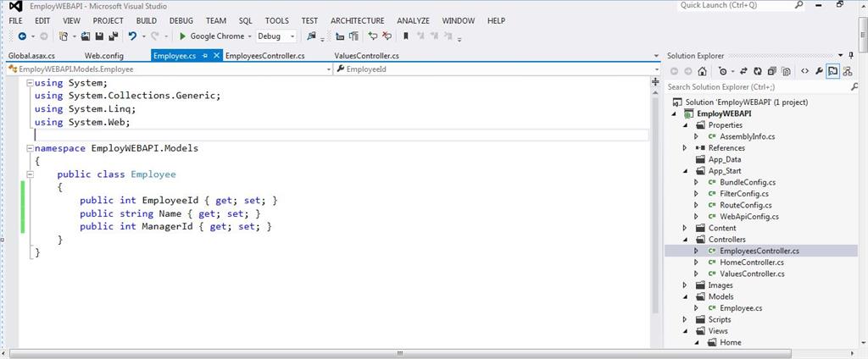Viewport: 868px width, 359px height.
Task: Open the DEBUG menu
Action: pyautogui.click(x=181, y=21)
